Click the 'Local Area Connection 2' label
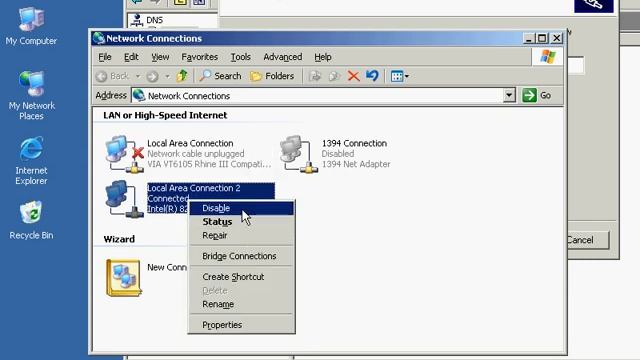640x360 pixels. [193, 188]
